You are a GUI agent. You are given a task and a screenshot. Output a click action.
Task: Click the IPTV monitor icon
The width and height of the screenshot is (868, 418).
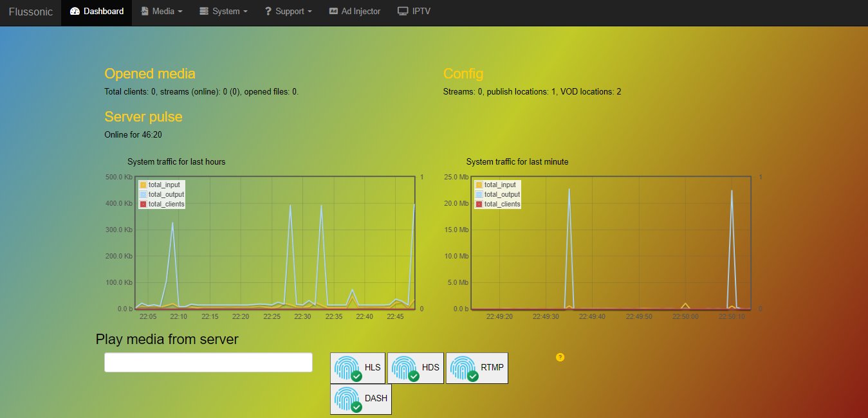tap(403, 12)
